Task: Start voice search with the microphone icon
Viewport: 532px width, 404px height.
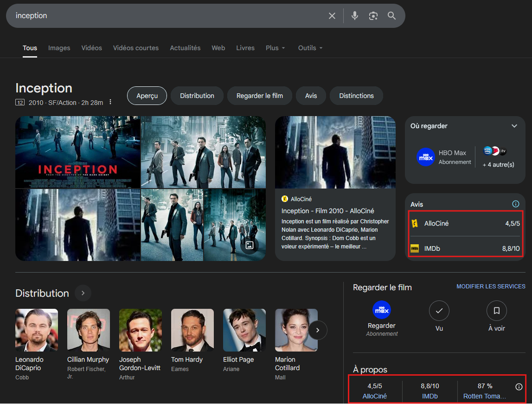Action: click(354, 16)
